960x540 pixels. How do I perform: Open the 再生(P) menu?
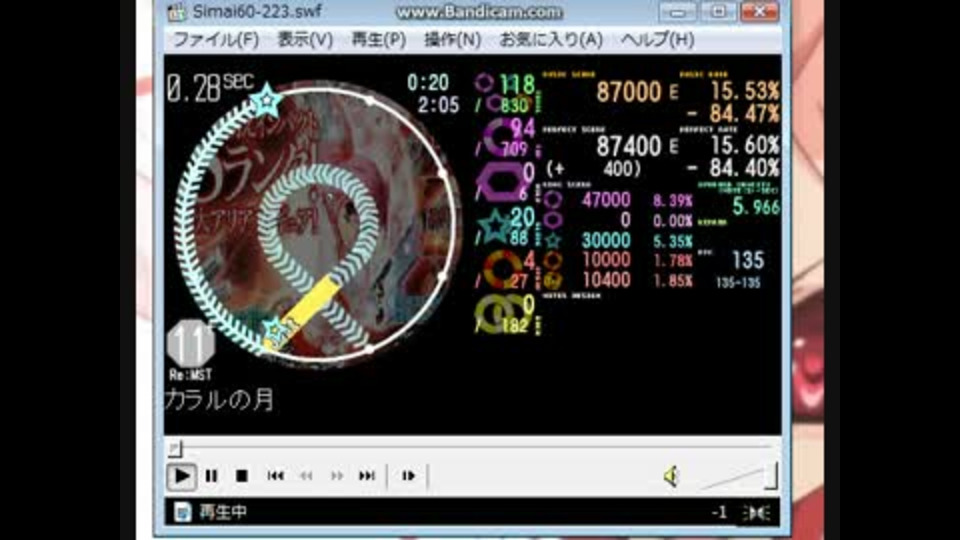pos(378,40)
